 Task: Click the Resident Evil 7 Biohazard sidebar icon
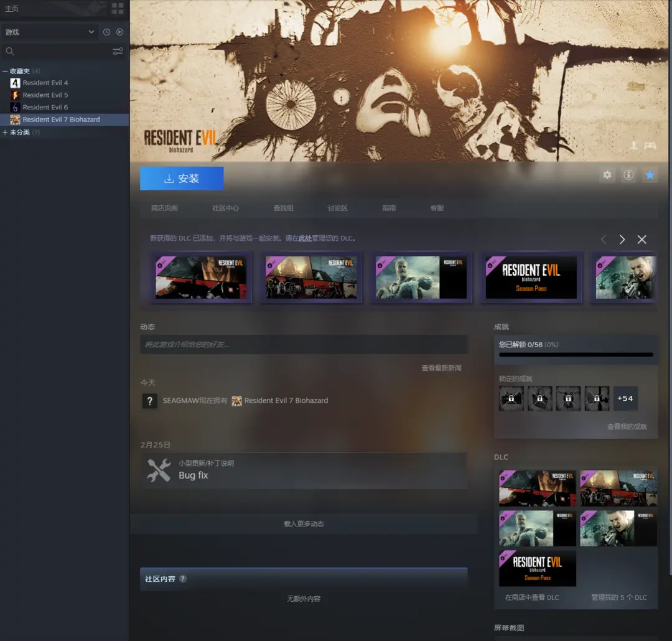(15, 119)
